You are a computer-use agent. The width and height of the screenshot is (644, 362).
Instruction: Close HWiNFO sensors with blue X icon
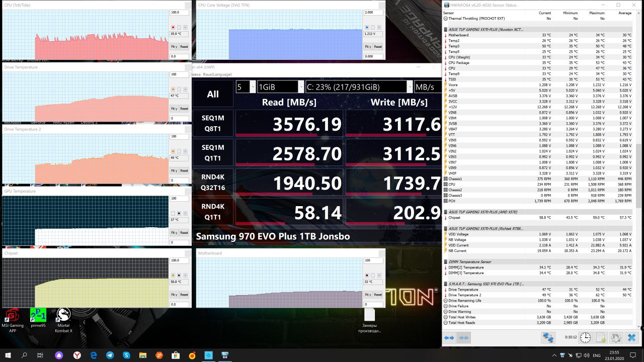632,338
